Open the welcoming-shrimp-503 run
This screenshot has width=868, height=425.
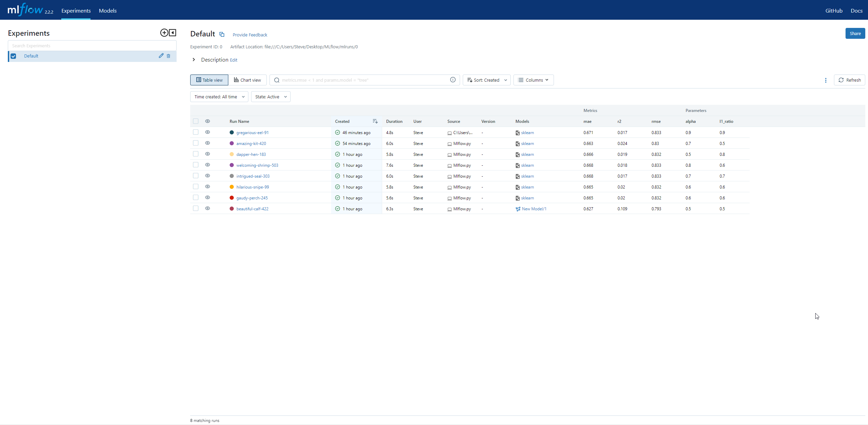pos(257,165)
